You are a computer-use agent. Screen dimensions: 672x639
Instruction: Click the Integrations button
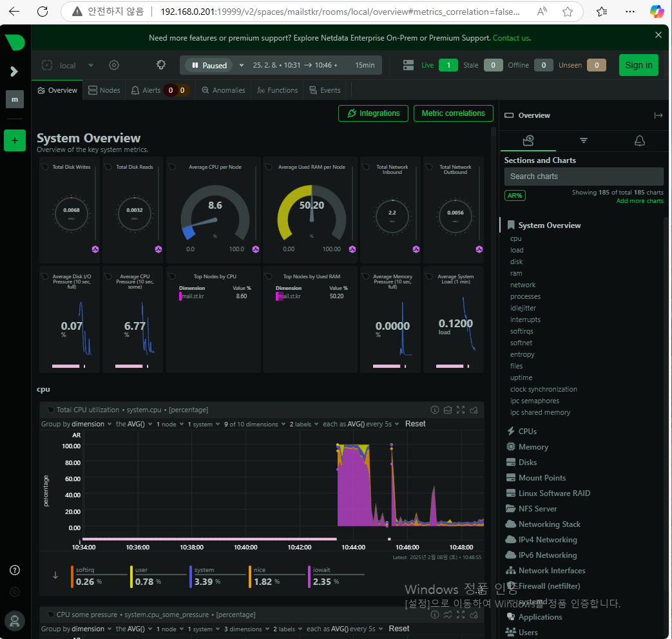(373, 113)
